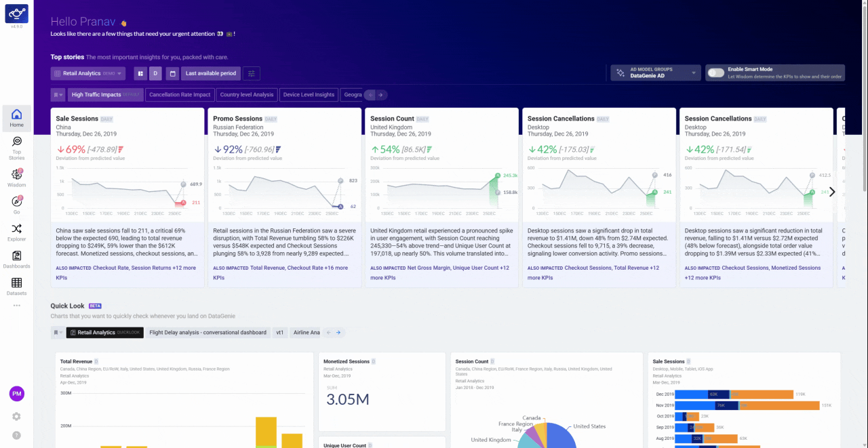This screenshot has height=448, width=868.
Task: Open Session Count United Kingdom story
Action: pos(442,197)
